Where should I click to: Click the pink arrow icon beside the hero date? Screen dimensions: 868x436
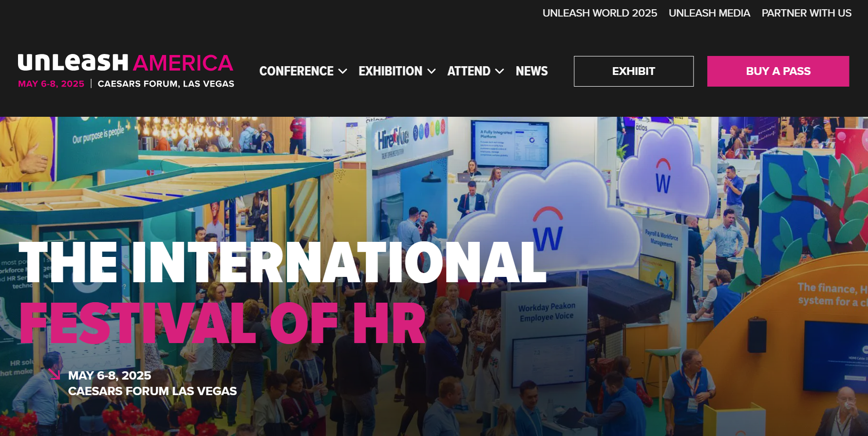[x=55, y=374]
